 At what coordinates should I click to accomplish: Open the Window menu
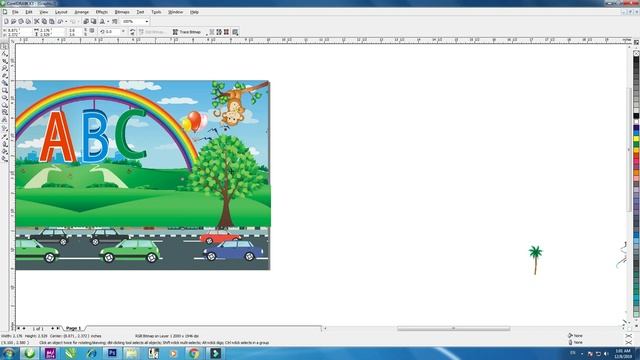click(176, 12)
